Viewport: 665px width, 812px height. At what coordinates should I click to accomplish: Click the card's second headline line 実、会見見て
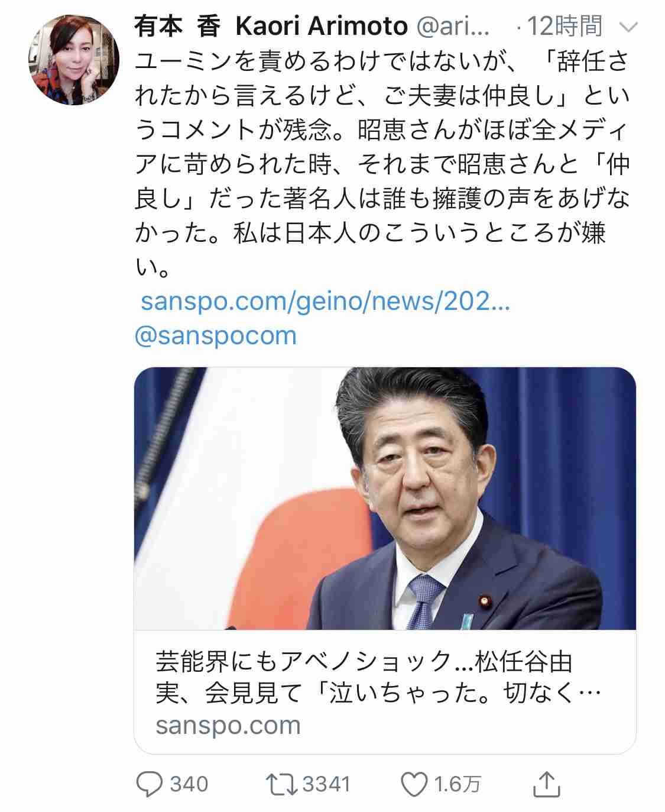[x=378, y=693]
